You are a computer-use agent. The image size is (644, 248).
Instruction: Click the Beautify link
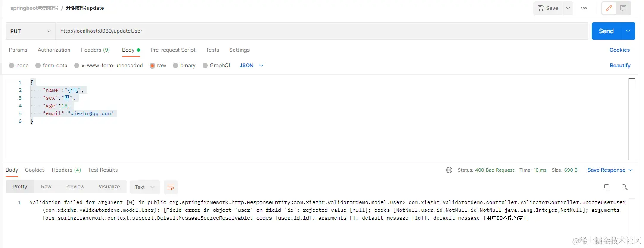click(620, 66)
